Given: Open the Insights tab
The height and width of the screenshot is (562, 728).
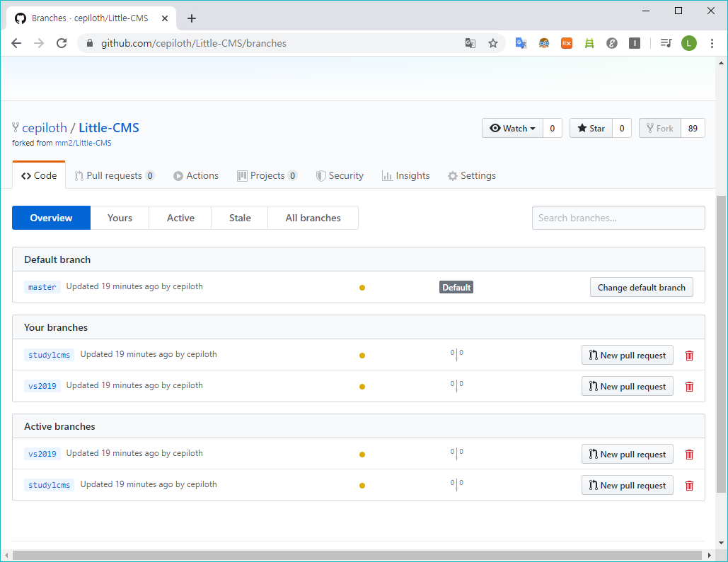Looking at the screenshot, I should tap(406, 175).
